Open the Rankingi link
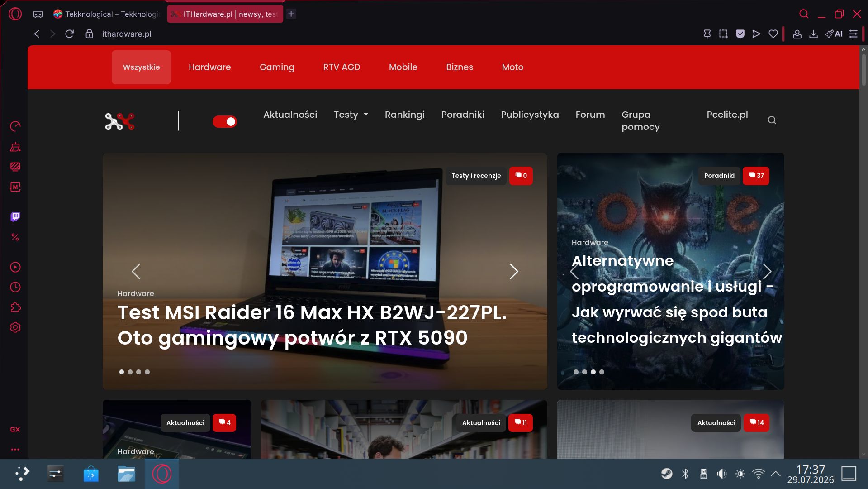Viewport: 868px width, 489px height. tap(405, 115)
